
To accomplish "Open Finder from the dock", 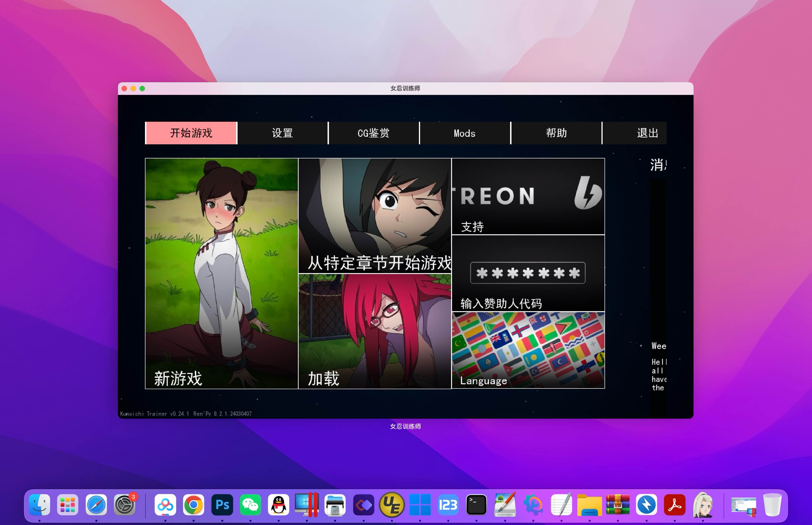I will pyautogui.click(x=39, y=504).
